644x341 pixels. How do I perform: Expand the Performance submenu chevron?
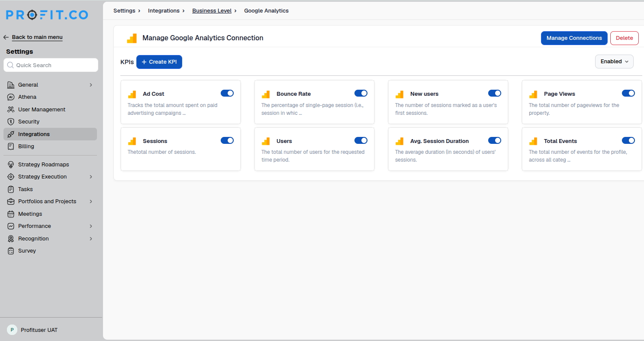(x=91, y=226)
